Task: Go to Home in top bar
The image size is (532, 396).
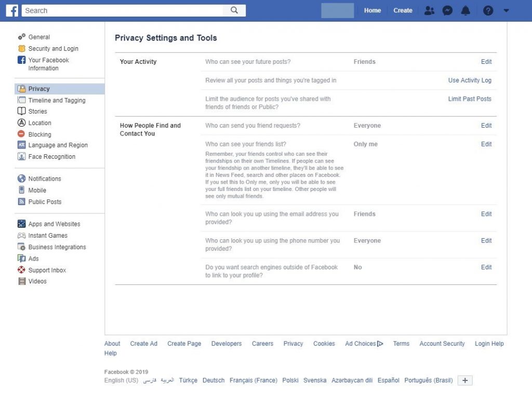Action: (372, 10)
